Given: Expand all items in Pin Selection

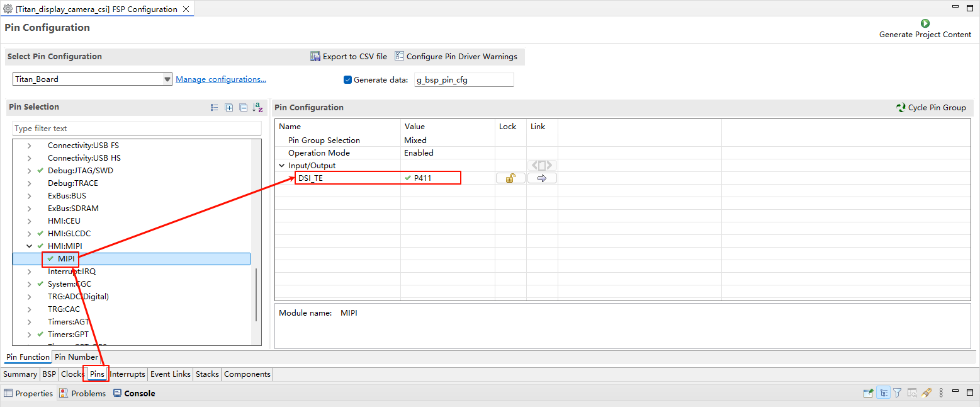Looking at the screenshot, I should click(x=229, y=108).
